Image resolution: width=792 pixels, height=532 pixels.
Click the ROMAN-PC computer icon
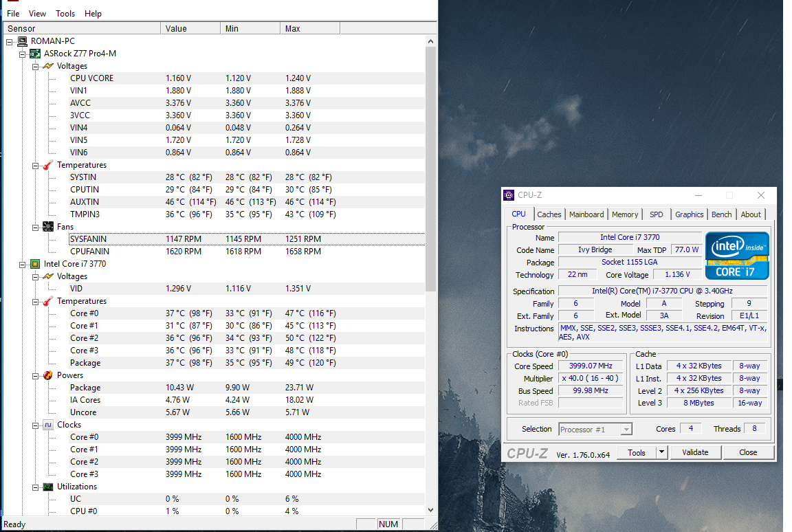pos(22,41)
